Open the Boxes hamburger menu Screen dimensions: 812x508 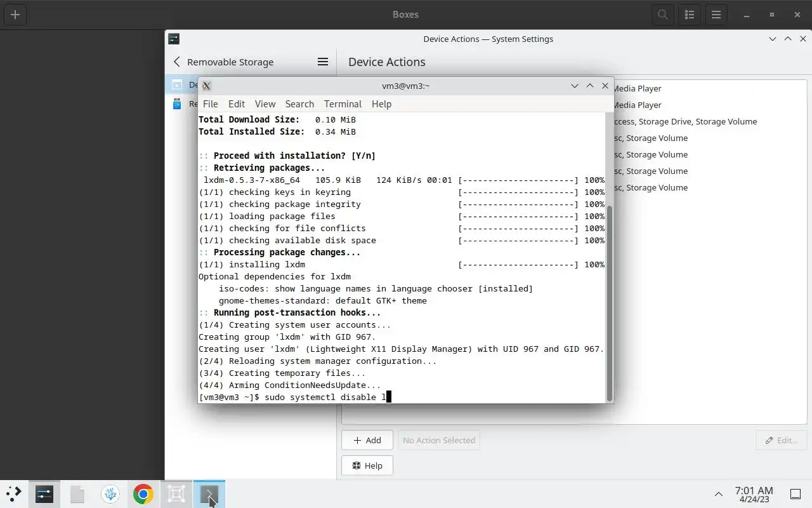coord(716,15)
